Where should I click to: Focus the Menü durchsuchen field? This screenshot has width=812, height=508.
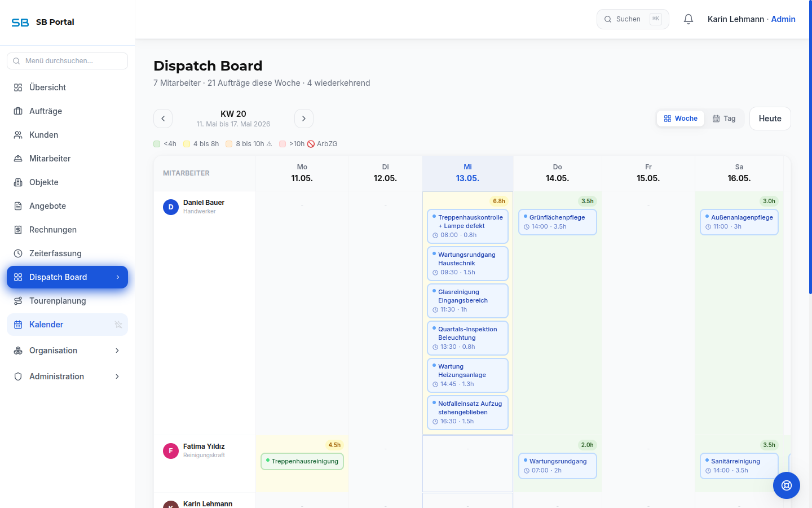67,61
